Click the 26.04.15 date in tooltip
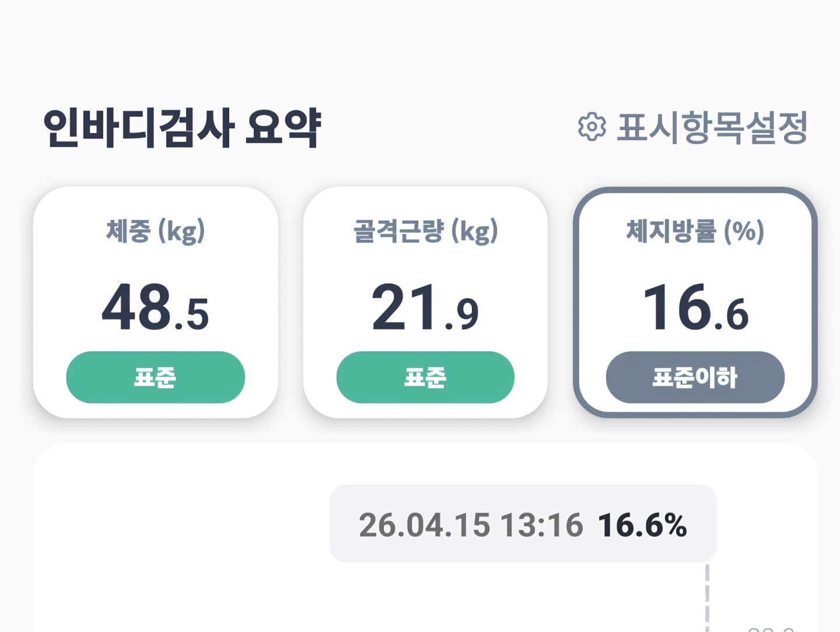The width and height of the screenshot is (840, 632). tap(424, 525)
